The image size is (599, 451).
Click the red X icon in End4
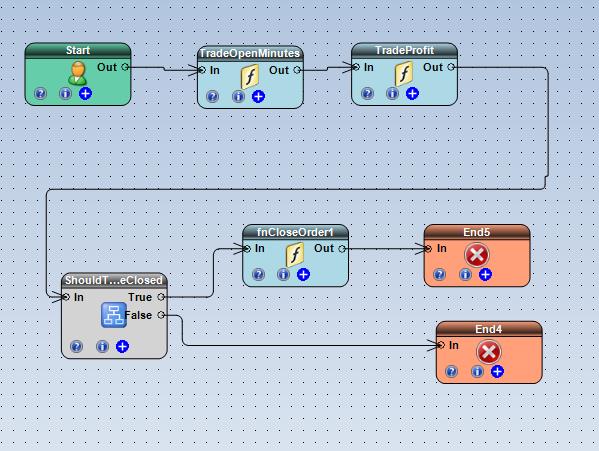tap(489, 352)
